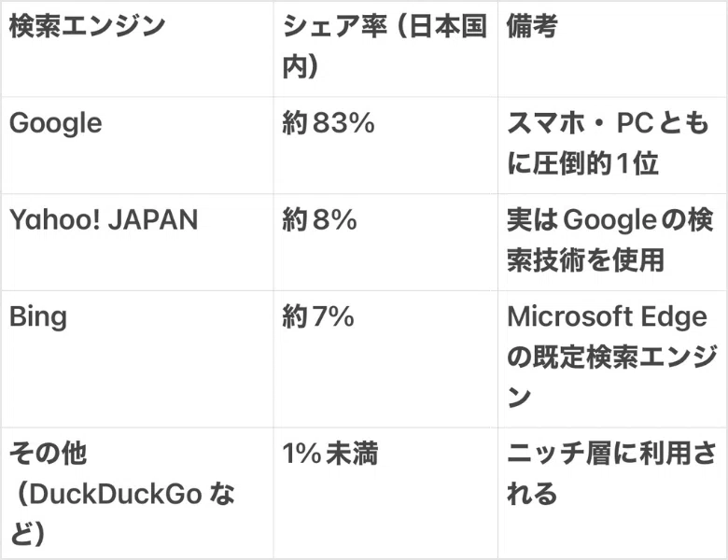Click the "Bing" cell
This screenshot has height=560, width=728.
tap(38, 316)
